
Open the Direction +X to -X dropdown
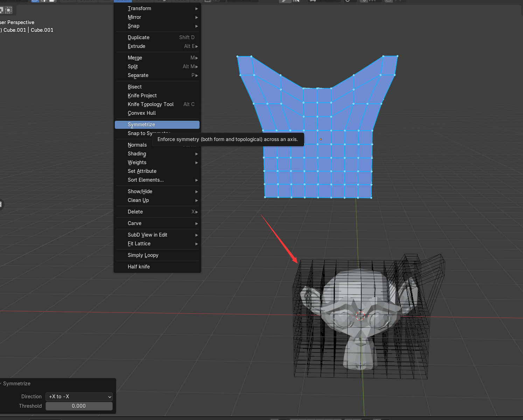pos(79,397)
